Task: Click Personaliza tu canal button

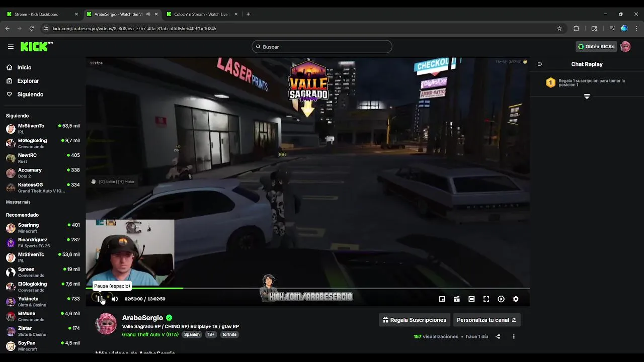Action: click(x=486, y=320)
